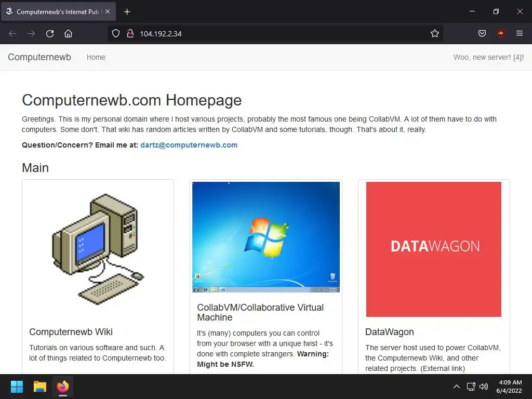Image resolution: width=532 pixels, height=399 pixels.
Task: Open the tracking protection shield icon
Action: (116, 33)
